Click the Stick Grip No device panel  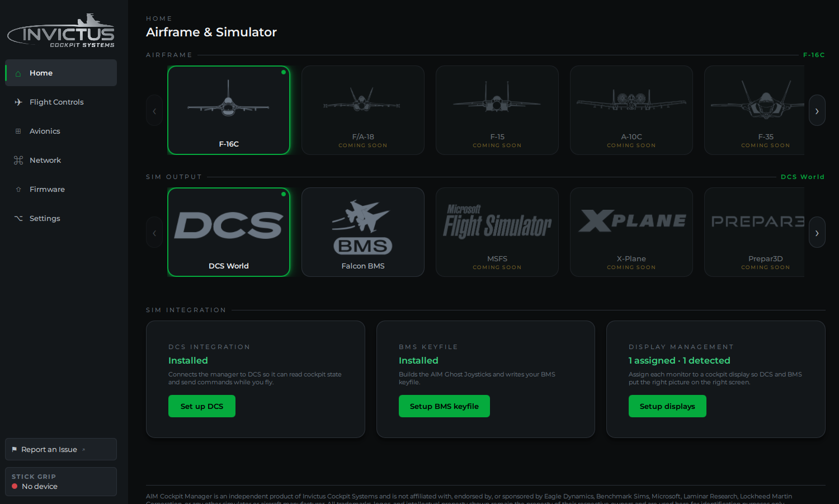click(61, 482)
